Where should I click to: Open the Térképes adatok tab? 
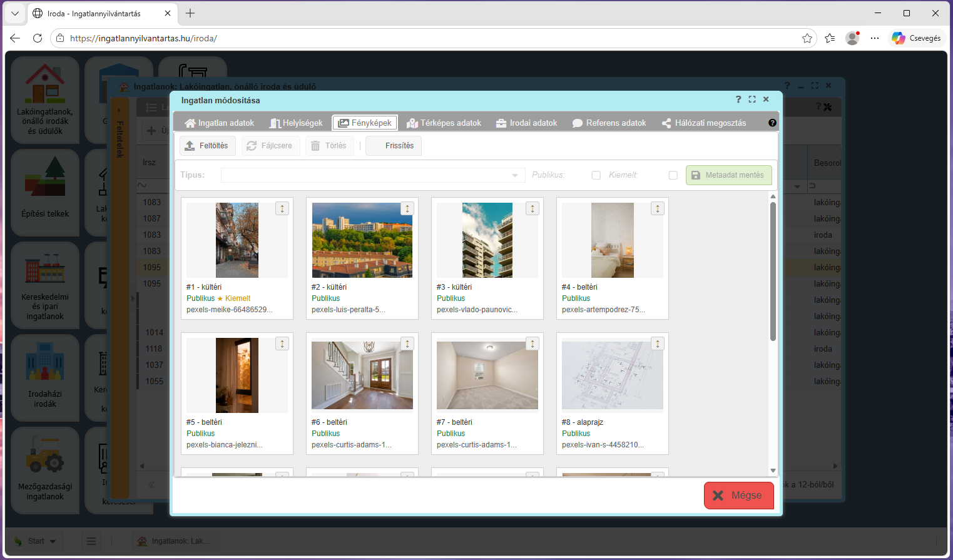[x=444, y=123]
